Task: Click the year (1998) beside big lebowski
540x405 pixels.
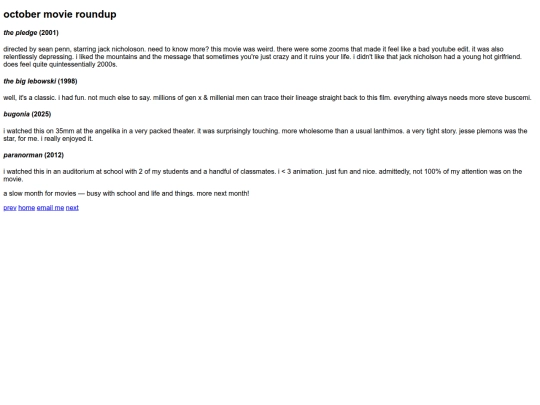Action: pos(68,81)
